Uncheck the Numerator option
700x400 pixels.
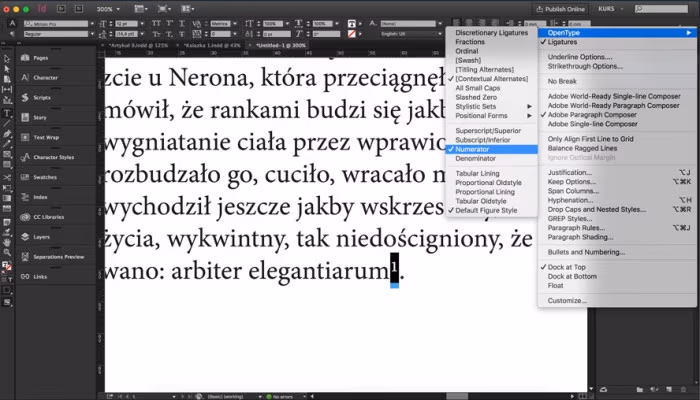491,149
